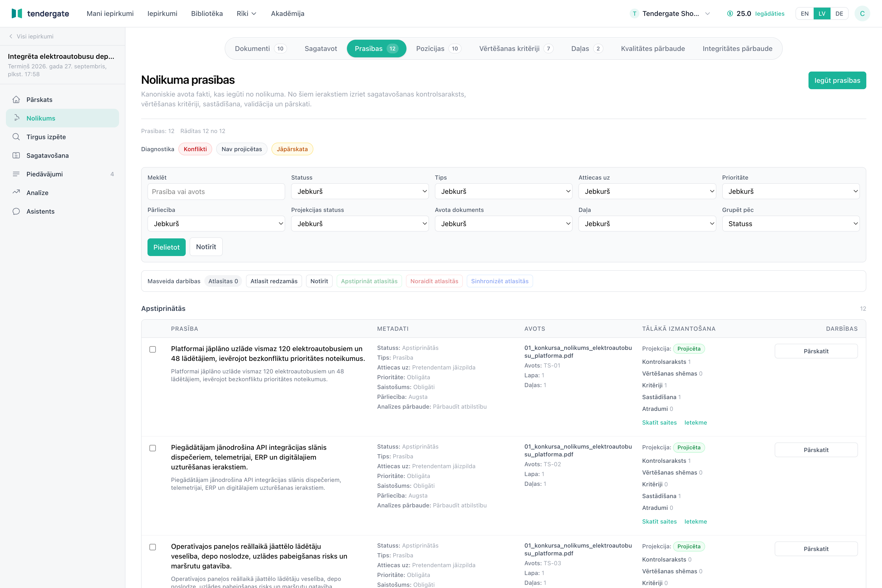Image resolution: width=882 pixels, height=588 pixels.
Task: Click the Nolikums sidebar icon
Action: tap(16, 118)
